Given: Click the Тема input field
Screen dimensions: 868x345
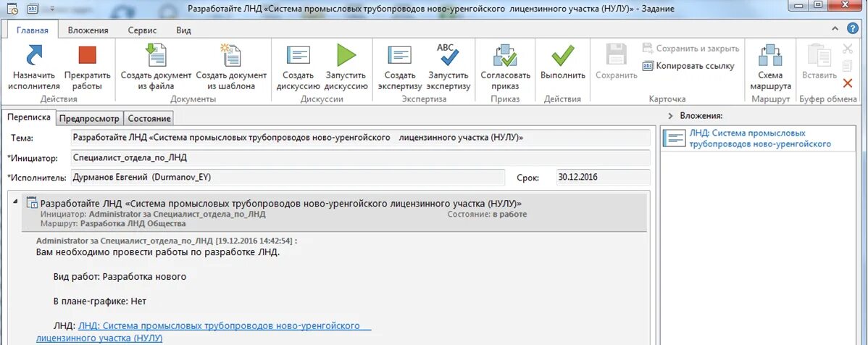Looking at the screenshot, I should click(x=360, y=138).
